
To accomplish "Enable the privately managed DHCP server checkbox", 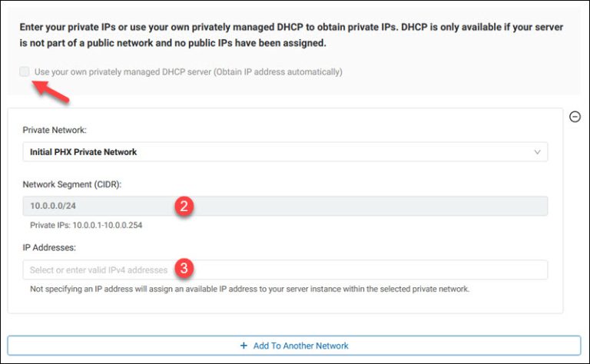I will tap(25, 71).
